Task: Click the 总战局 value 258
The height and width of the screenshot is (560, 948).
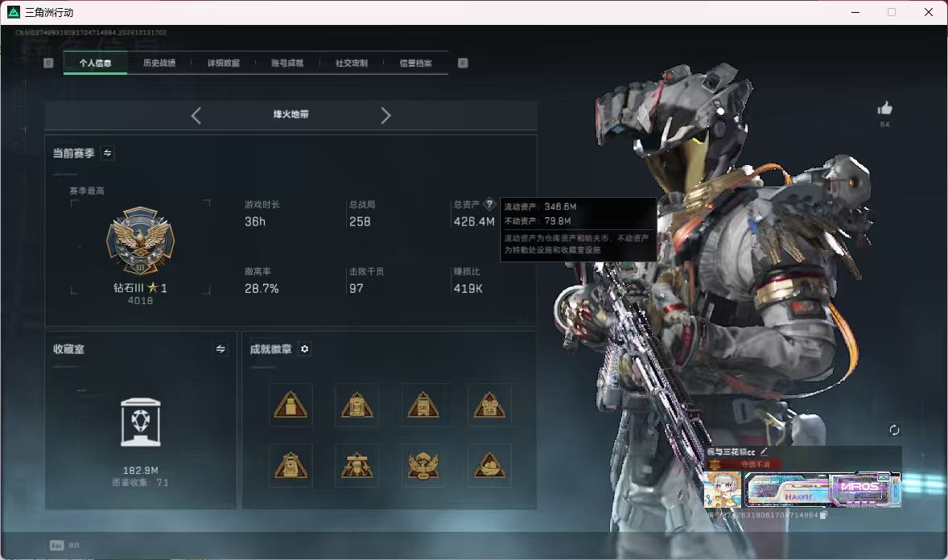Action: tap(360, 222)
